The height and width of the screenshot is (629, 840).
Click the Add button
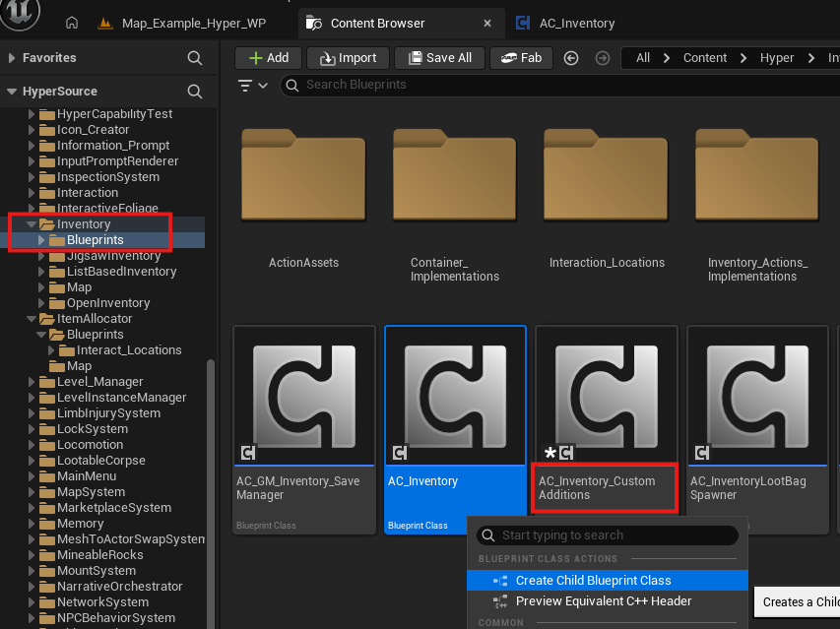[269, 58]
